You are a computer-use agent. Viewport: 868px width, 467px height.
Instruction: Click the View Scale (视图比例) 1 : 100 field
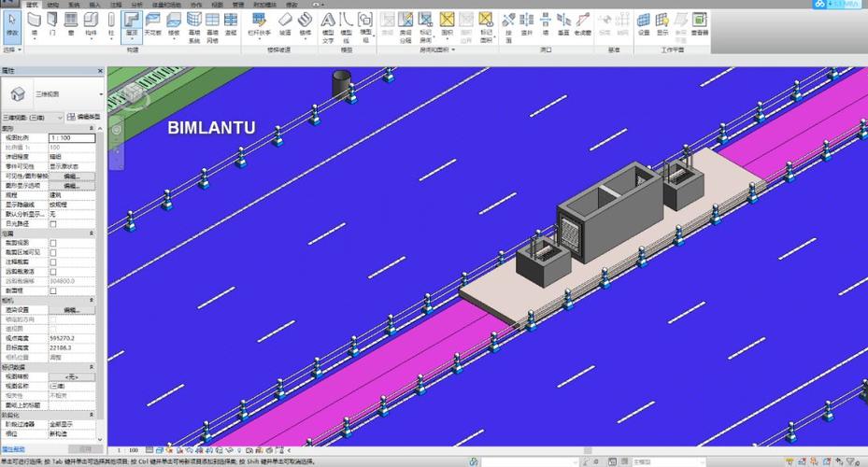coord(72,138)
